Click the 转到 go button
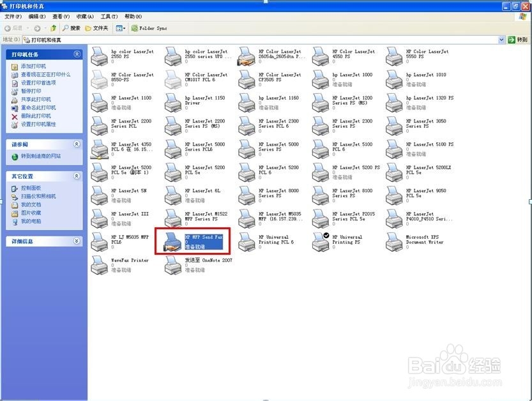Image resolution: width=532 pixels, height=401 pixels. click(x=518, y=40)
